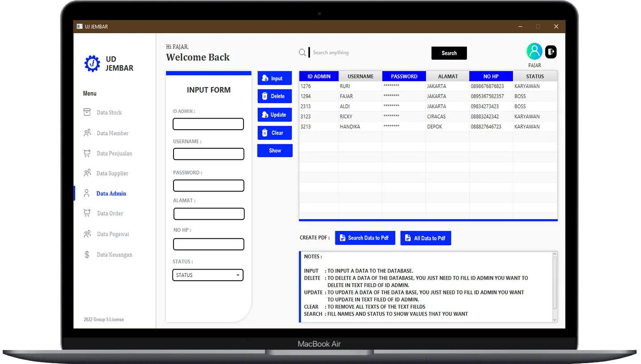Click the All Data to Pdf button
The height and width of the screenshot is (364, 641).
426,238
